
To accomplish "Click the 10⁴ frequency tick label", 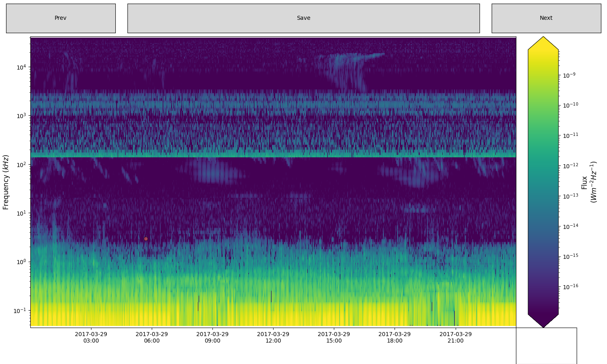I will pyautogui.click(x=21, y=67).
